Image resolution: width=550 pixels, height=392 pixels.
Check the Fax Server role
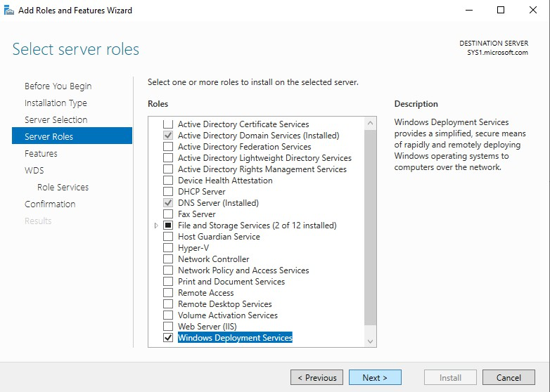point(168,214)
